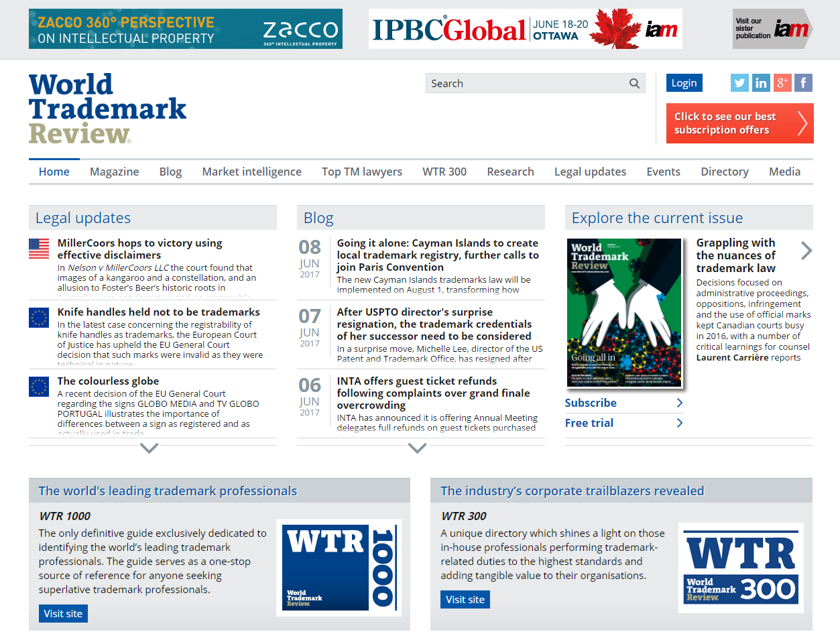Open INTA guest ticket refunds post

pos(434,393)
